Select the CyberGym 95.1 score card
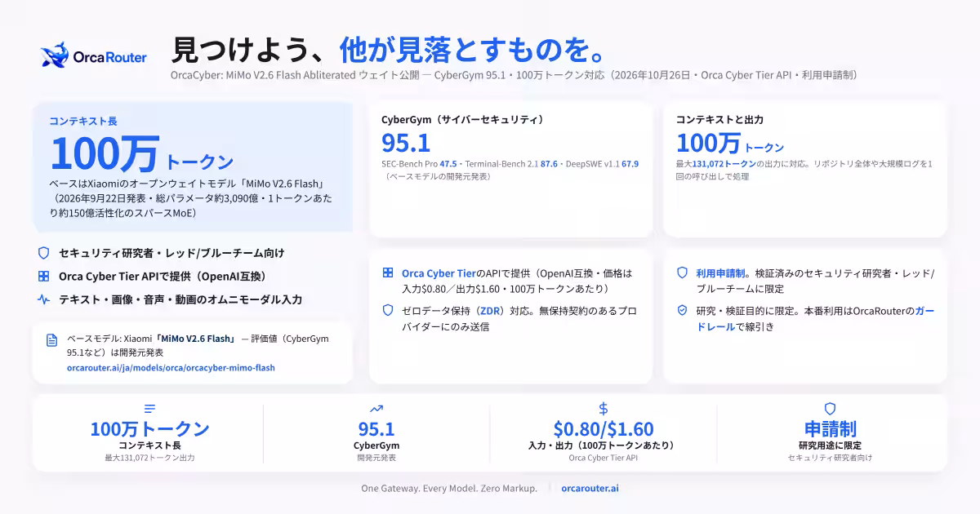This screenshot has height=514, width=980. (510, 169)
